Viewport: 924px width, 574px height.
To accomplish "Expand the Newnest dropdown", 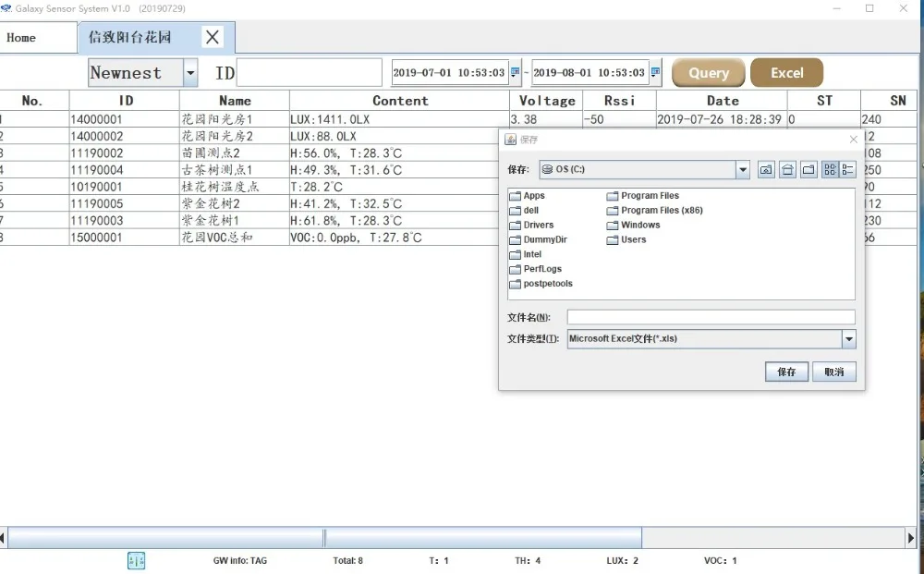I will coord(189,73).
